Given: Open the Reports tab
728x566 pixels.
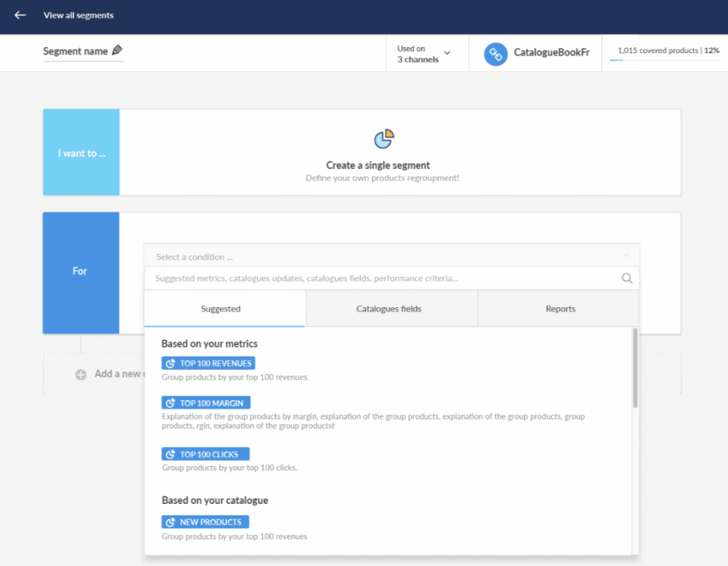Looking at the screenshot, I should [560, 309].
